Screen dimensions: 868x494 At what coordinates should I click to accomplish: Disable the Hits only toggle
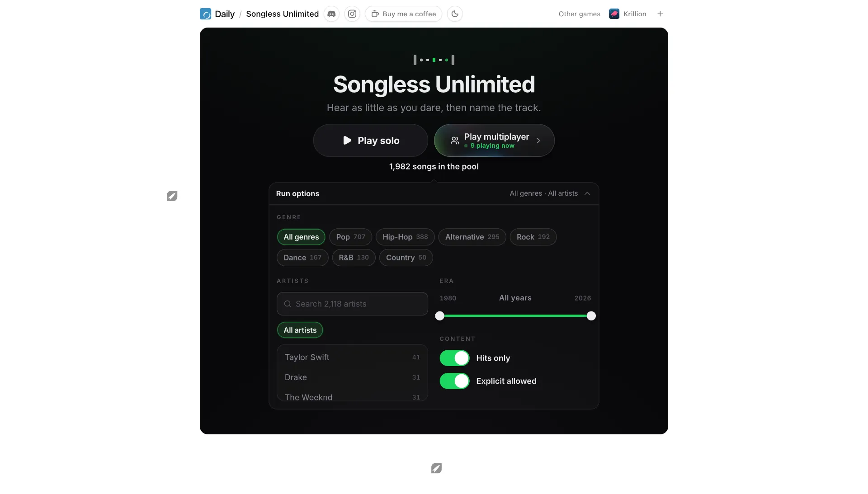[x=454, y=358]
